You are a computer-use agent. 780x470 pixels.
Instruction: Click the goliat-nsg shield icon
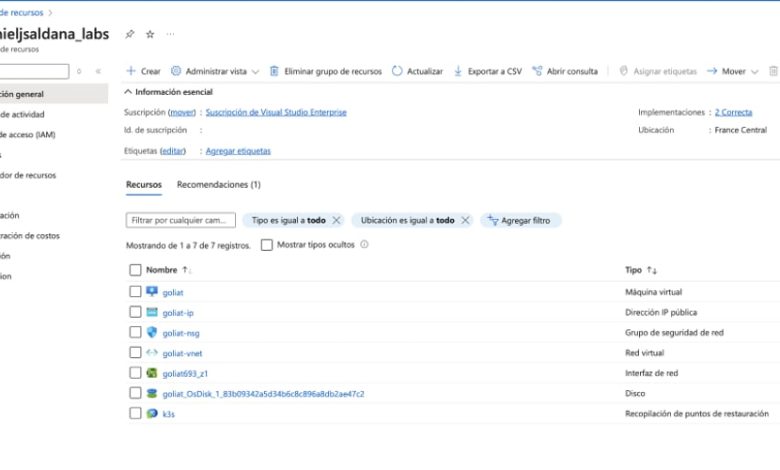(x=152, y=332)
